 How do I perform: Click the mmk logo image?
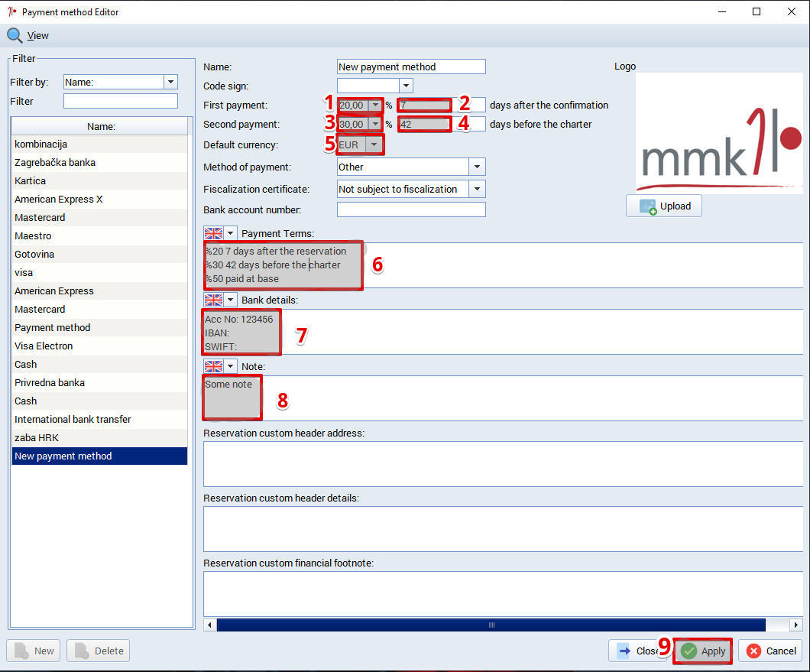coord(719,133)
